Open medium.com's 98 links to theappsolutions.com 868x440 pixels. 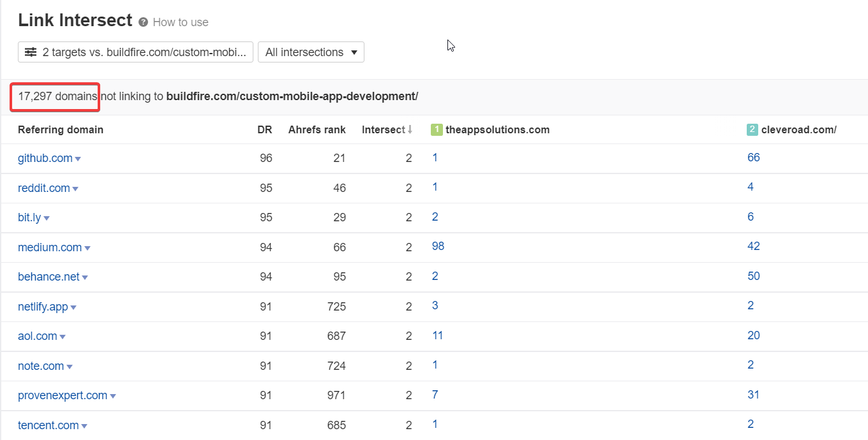pos(438,246)
